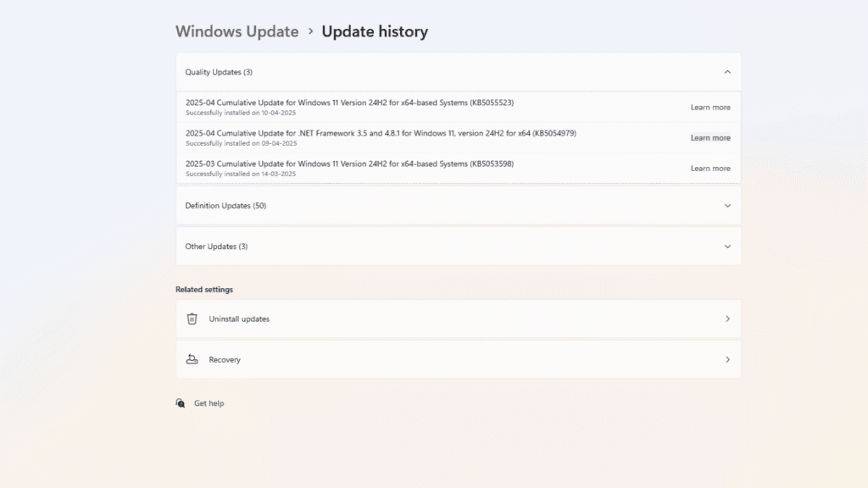Open Learn more for KB5054979 update
This screenshot has width=868, height=488.
click(710, 138)
